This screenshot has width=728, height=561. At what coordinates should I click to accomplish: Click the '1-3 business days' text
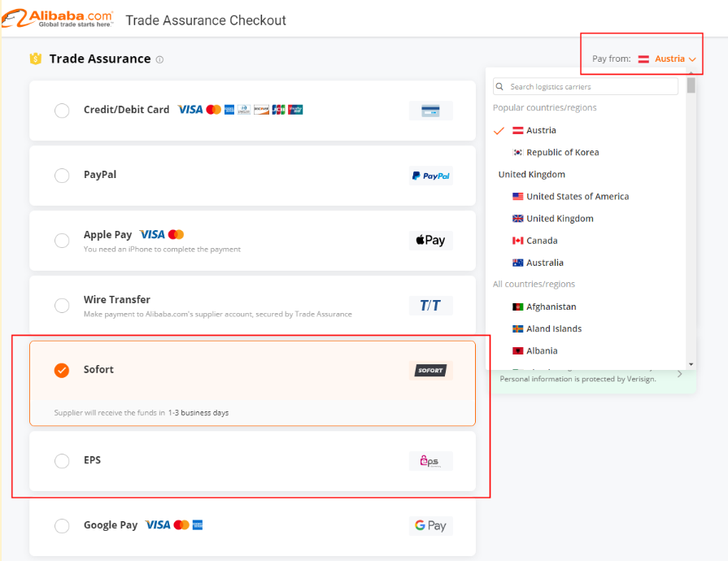198,412
